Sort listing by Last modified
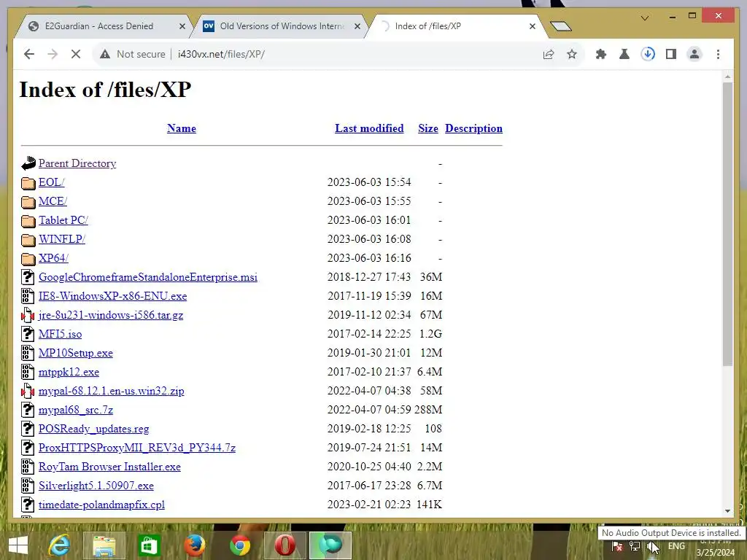This screenshot has height=560, width=747. pos(369,128)
